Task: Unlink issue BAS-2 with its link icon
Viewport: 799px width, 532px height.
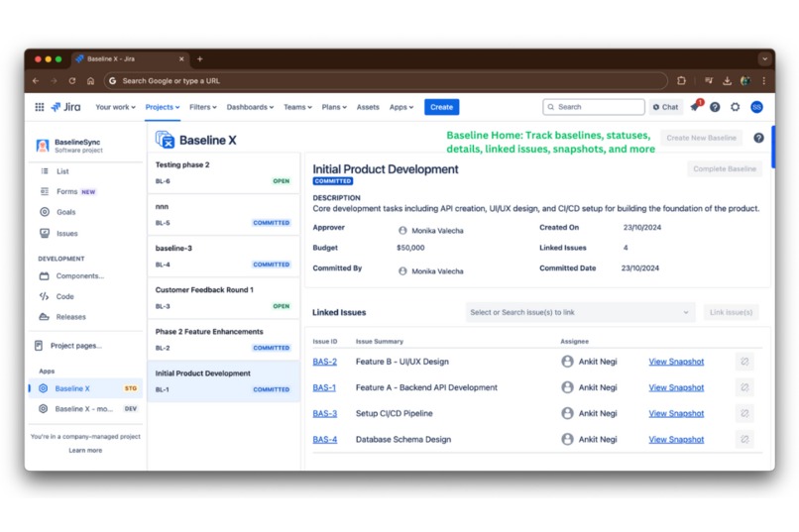Action: 744,362
